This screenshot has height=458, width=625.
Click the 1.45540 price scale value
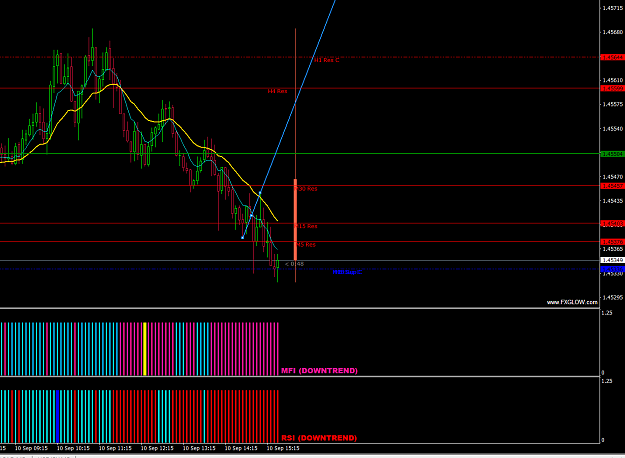point(613,129)
